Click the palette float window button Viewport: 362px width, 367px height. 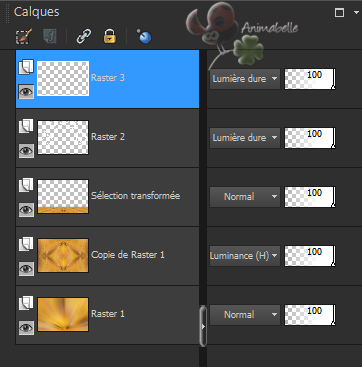(x=339, y=13)
